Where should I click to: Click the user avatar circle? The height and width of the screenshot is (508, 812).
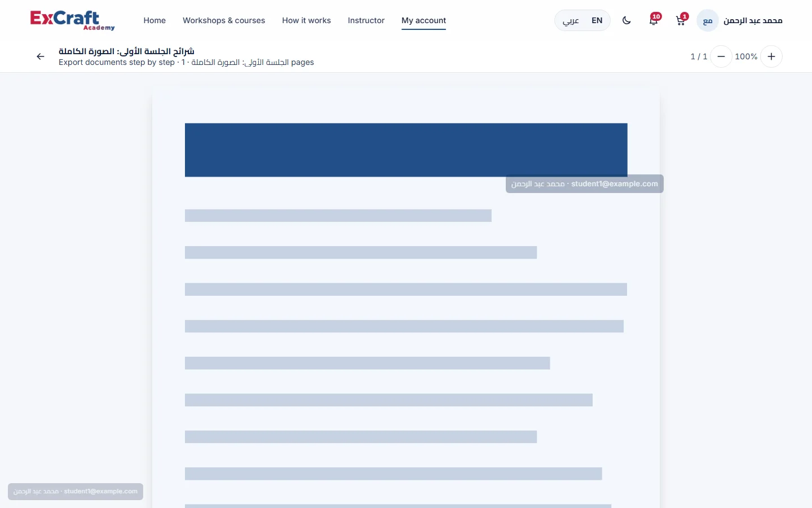(x=708, y=21)
